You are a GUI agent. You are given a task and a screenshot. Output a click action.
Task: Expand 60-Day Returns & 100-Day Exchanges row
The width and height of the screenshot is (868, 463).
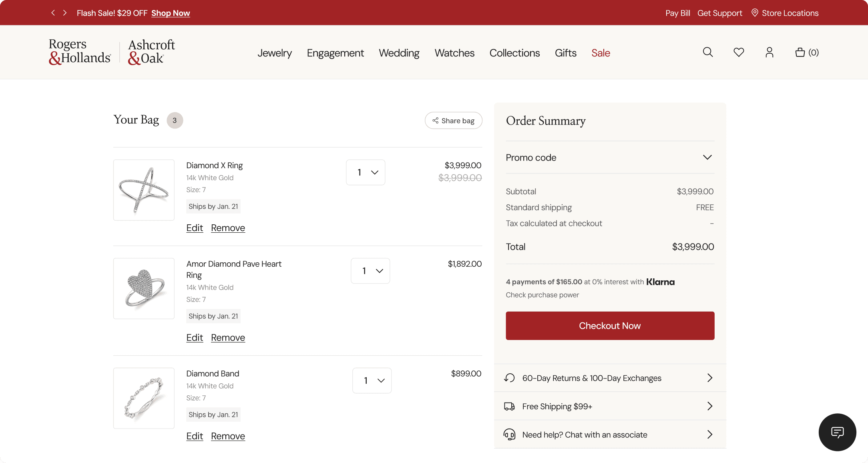(610, 378)
